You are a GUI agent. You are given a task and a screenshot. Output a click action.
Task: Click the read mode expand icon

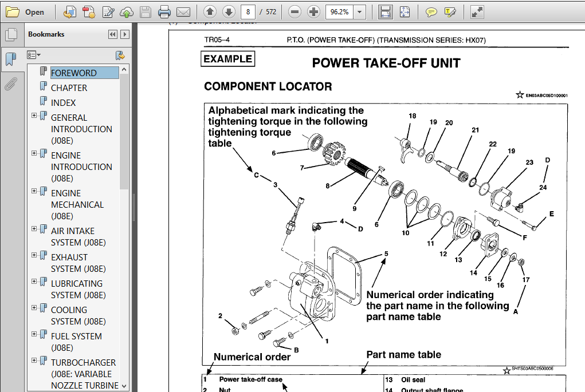tap(477, 12)
